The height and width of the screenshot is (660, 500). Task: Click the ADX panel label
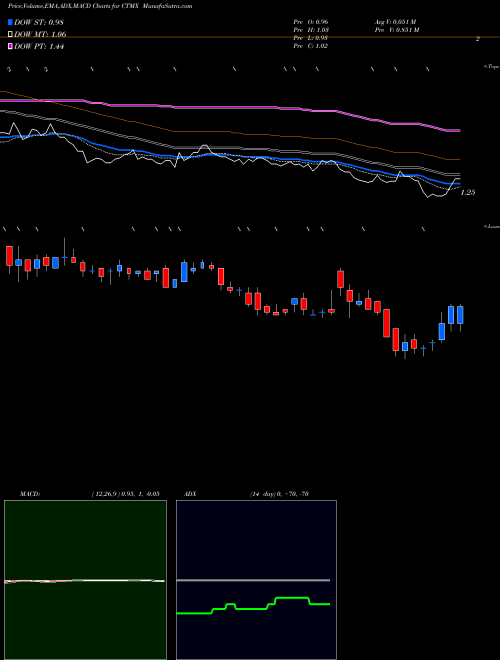190,494
